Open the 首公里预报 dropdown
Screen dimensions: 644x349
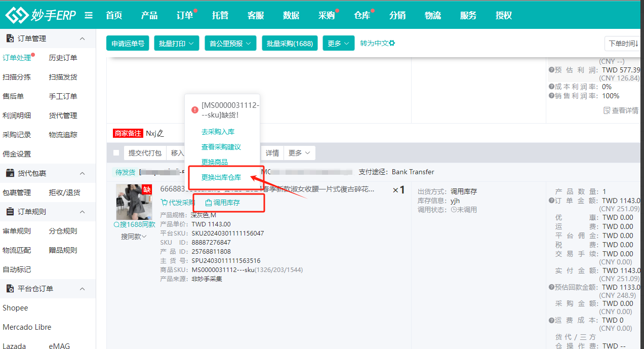point(230,44)
